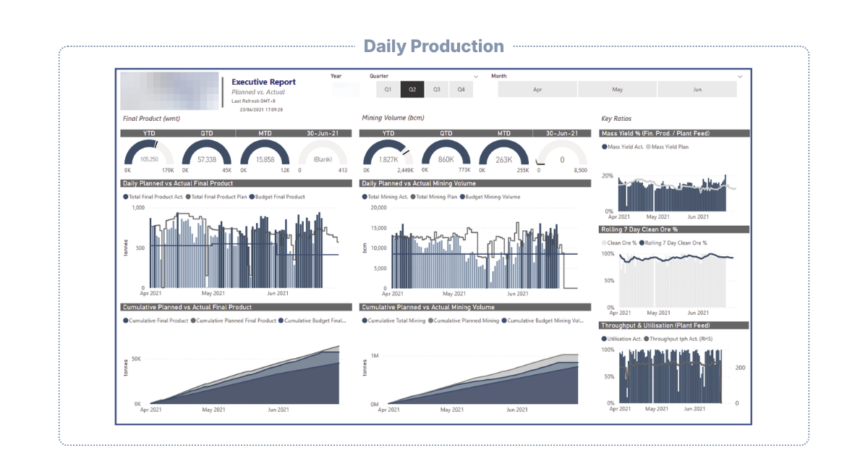Select the Q4 quarter button
868x456 pixels.
[461, 90]
